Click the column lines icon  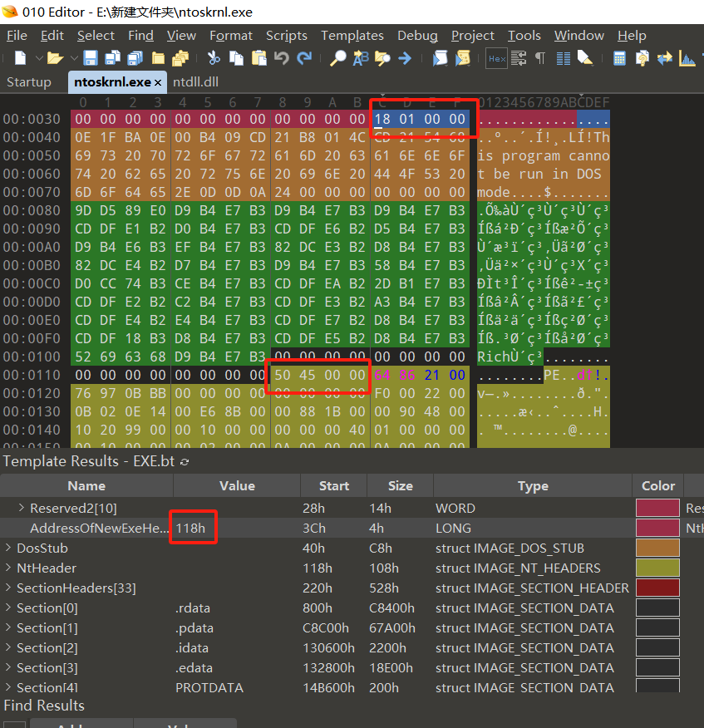(x=564, y=58)
